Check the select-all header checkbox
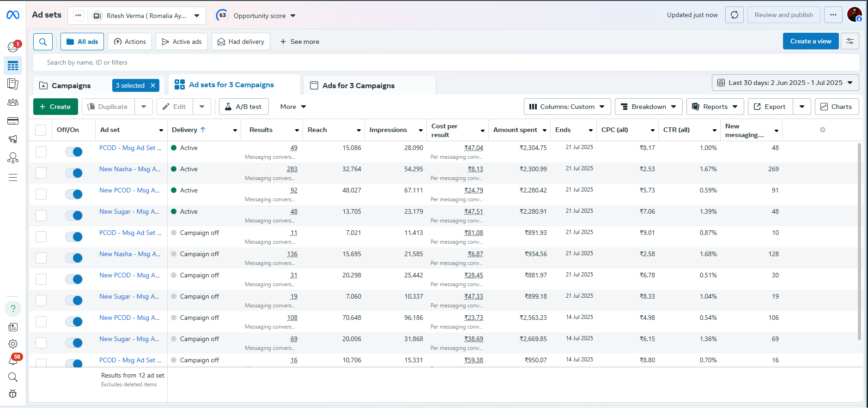868x408 pixels. [x=41, y=130]
